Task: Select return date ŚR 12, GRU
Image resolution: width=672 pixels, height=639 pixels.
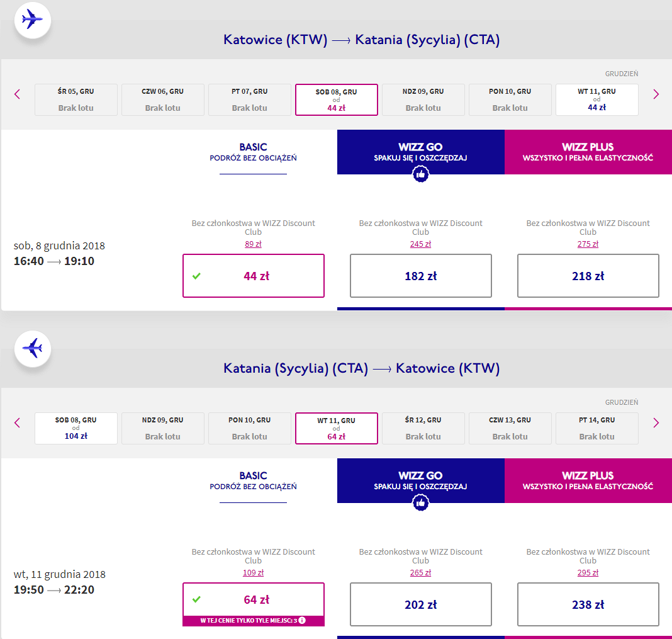Action: (x=423, y=428)
